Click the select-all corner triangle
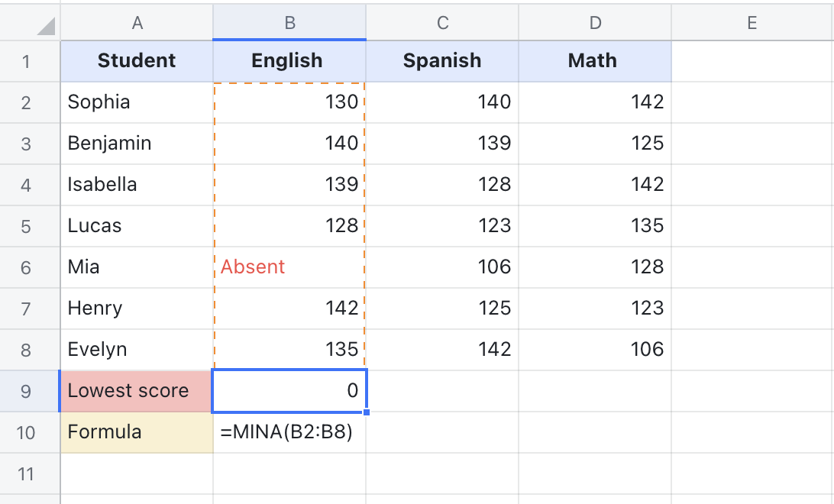 tap(46, 27)
